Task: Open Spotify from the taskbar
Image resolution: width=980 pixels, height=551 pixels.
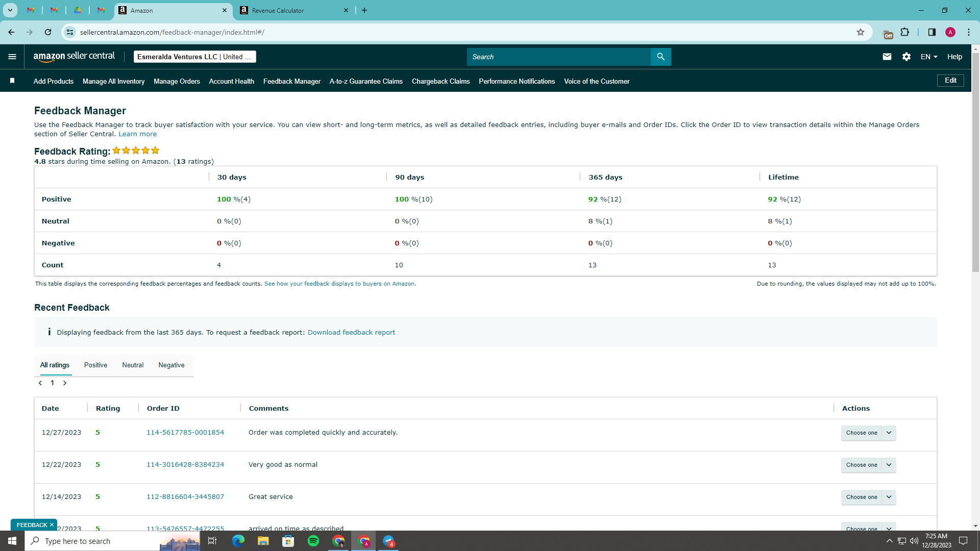Action: tap(313, 541)
